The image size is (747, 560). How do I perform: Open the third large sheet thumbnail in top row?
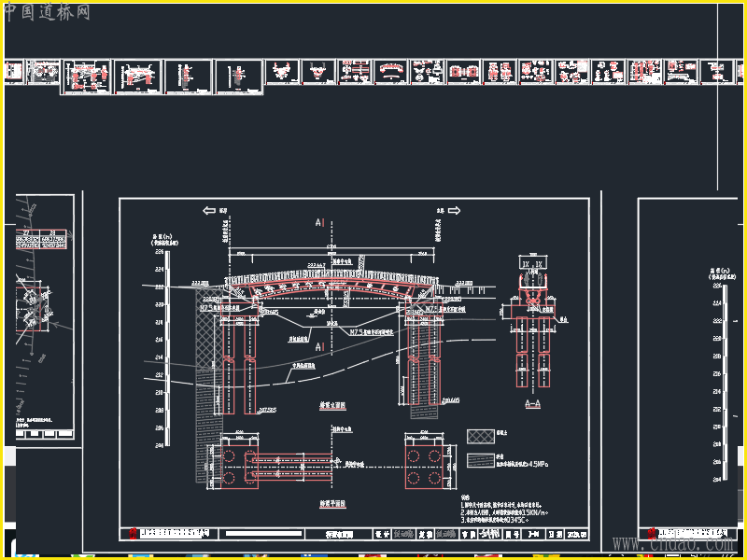87,77
